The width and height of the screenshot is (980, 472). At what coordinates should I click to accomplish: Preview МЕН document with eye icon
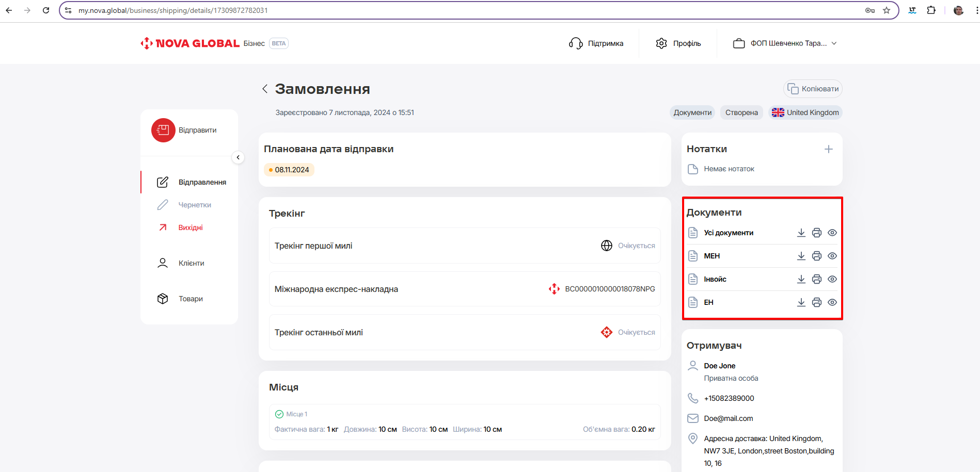pos(832,256)
